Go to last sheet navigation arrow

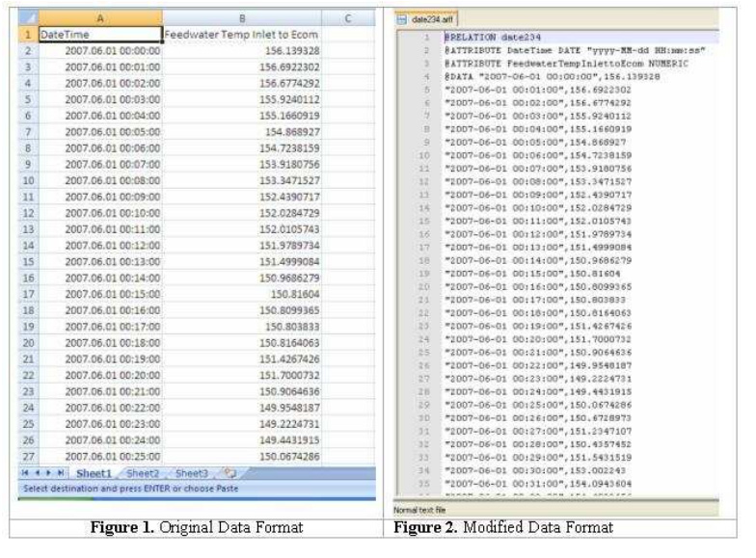[60, 473]
